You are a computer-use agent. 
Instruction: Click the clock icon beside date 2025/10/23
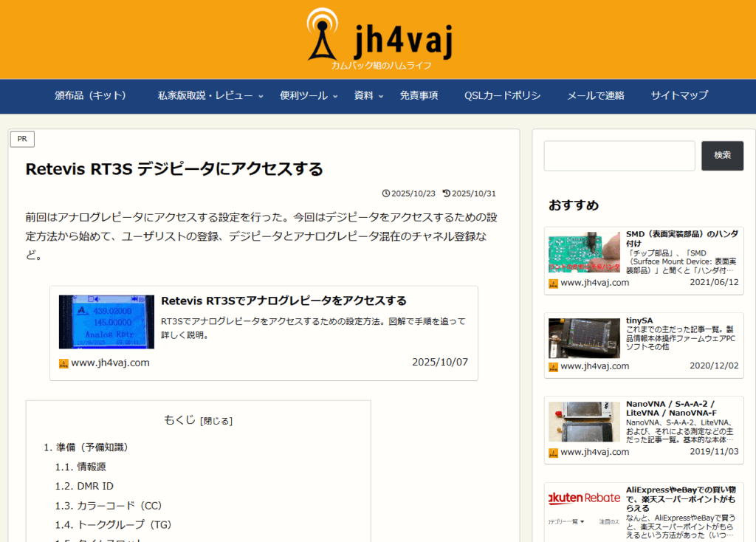pyautogui.click(x=387, y=193)
